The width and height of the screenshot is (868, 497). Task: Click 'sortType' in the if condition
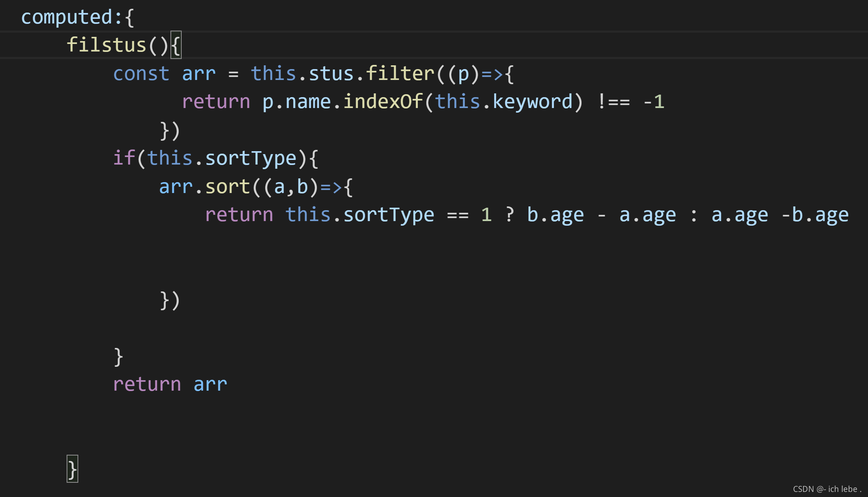pos(251,159)
